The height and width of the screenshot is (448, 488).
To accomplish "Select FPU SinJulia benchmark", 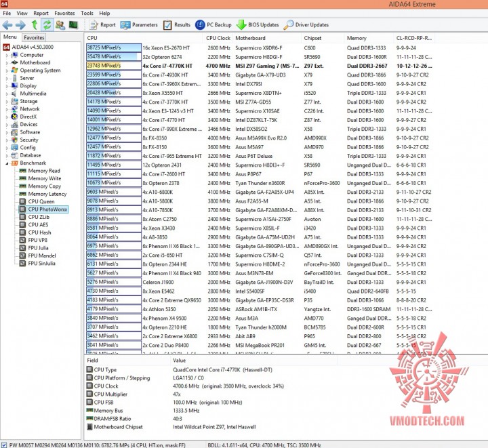I will tap(38, 264).
